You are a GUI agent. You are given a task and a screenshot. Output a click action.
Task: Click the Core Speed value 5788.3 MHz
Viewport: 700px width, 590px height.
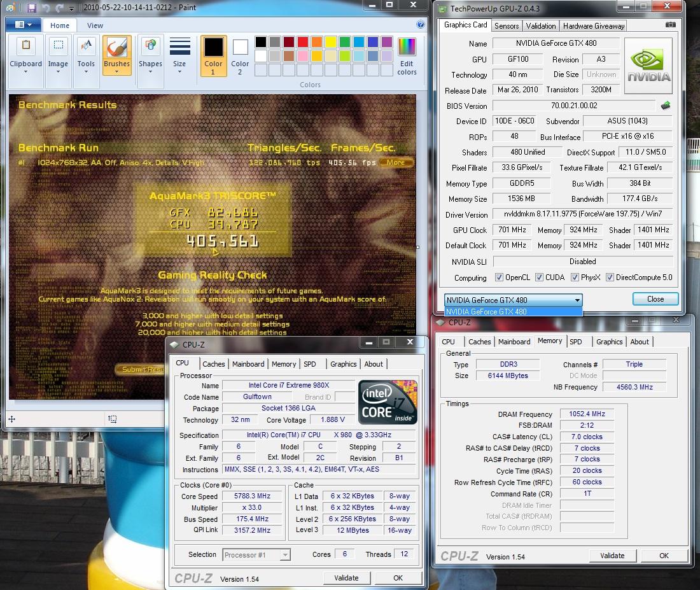click(252, 496)
